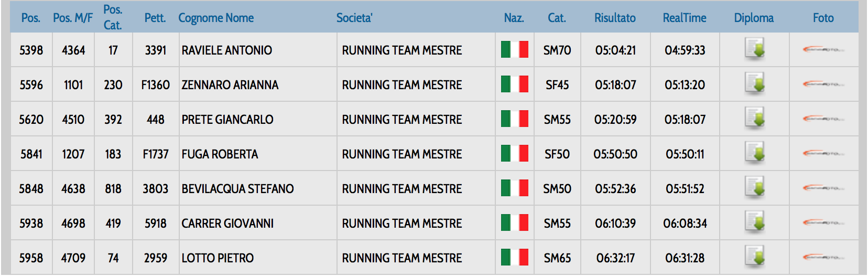Download diploma for Fuga Roberta

(754, 153)
